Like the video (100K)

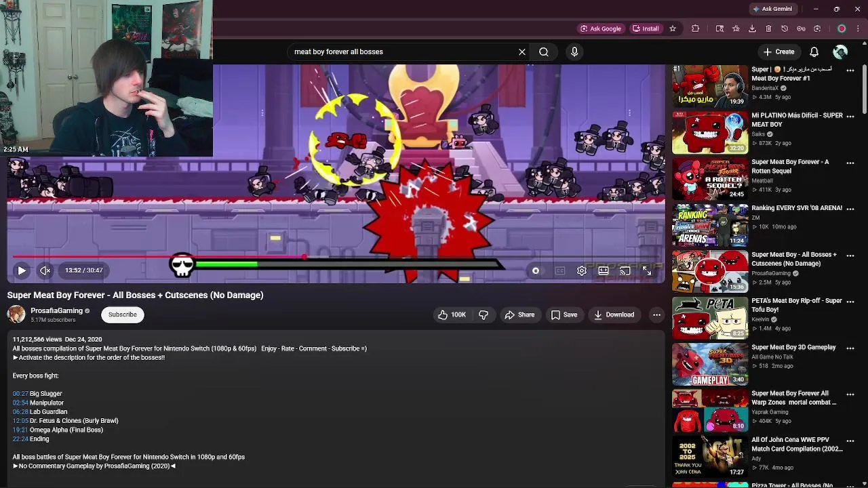(x=452, y=314)
